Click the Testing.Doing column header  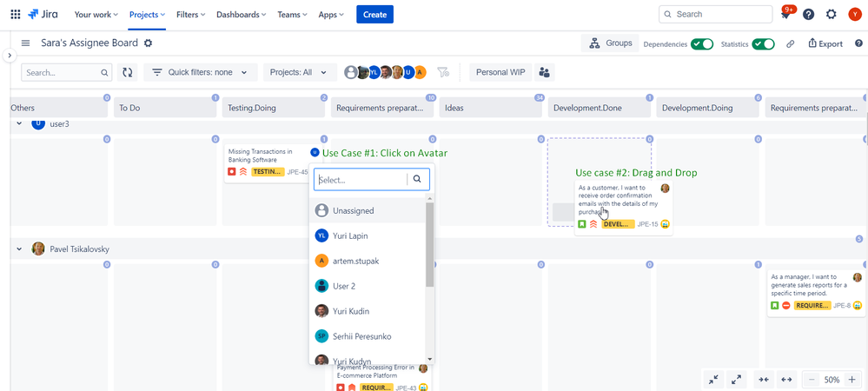pos(274,108)
